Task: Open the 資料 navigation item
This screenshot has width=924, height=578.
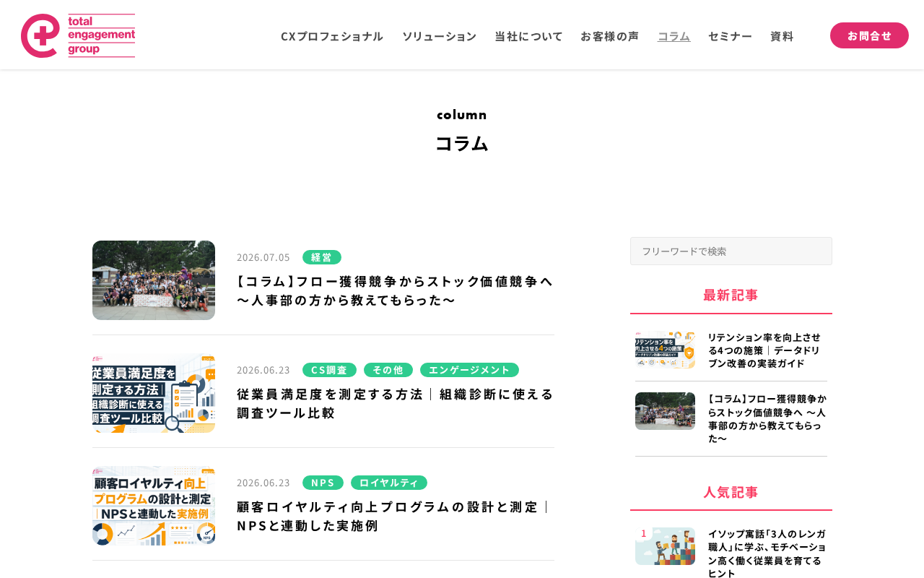Action: click(x=782, y=36)
